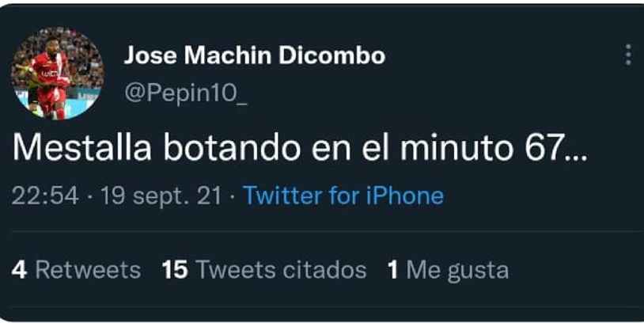Open the @Pepin10_ handle profile
Image resolution: width=644 pixels, height=323 pixels.
pyautogui.click(x=186, y=94)
